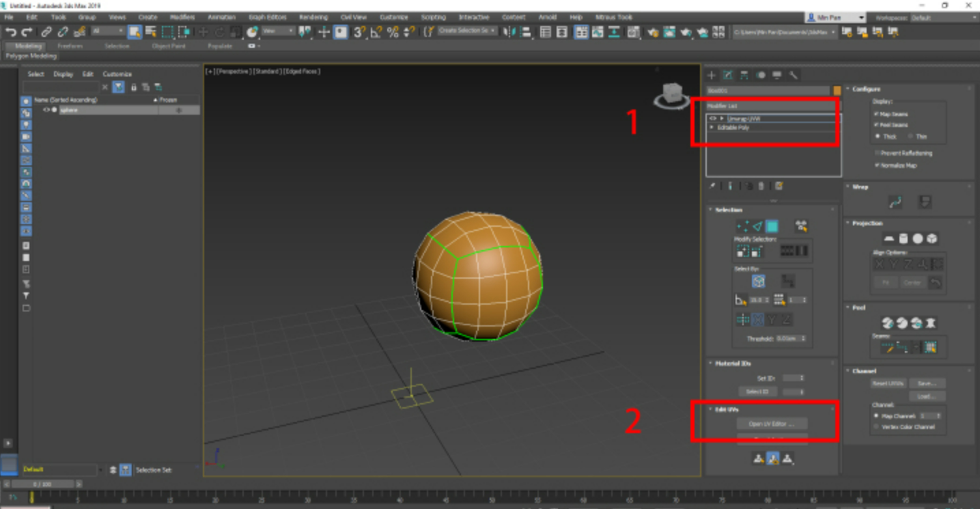Toggle Unwrap UVW modifier eye visibility
This screenshot has height=509, width=980.
713,119
